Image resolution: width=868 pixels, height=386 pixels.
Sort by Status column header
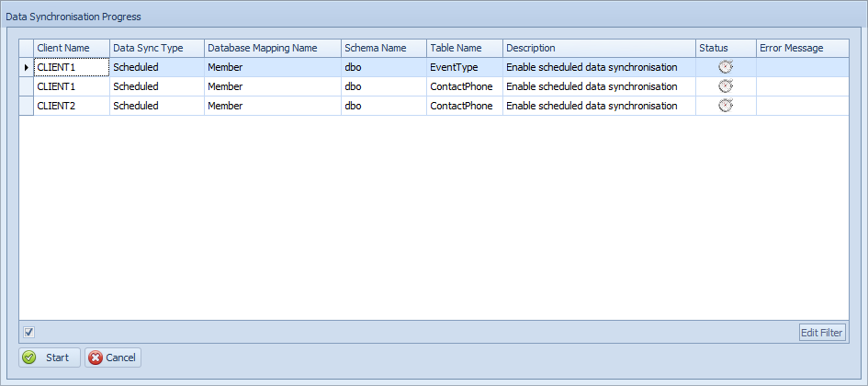(726, 48)
